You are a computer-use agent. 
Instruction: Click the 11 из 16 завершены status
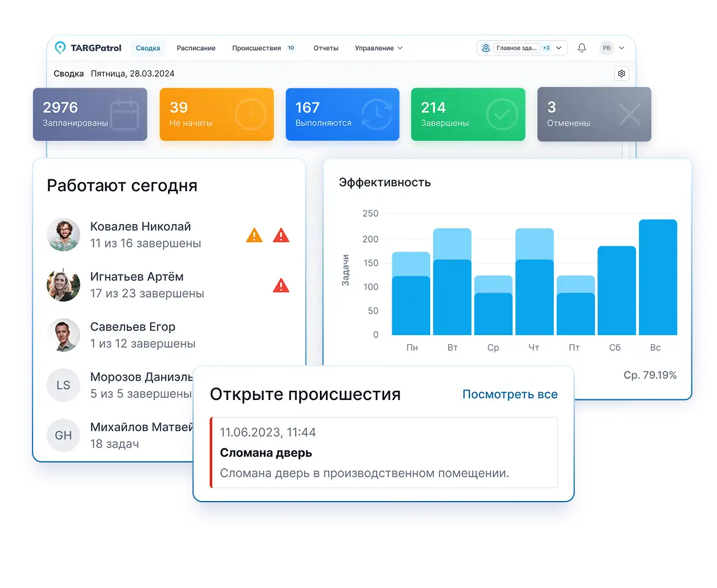145,243
